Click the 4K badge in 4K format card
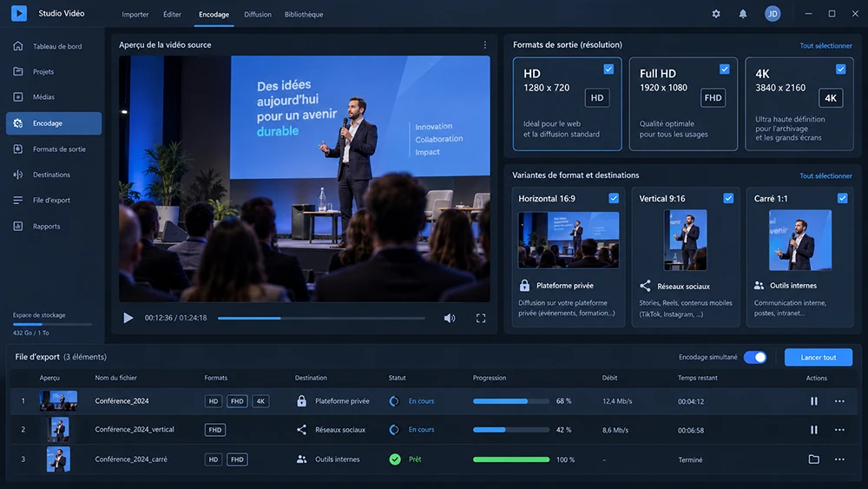Viewport: 868px width, 489px height. click(831, 98)
